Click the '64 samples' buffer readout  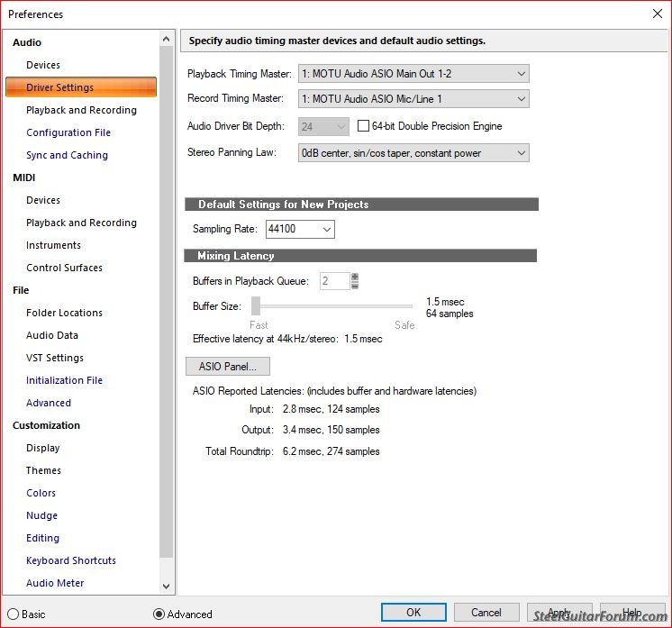click(450, 314)
